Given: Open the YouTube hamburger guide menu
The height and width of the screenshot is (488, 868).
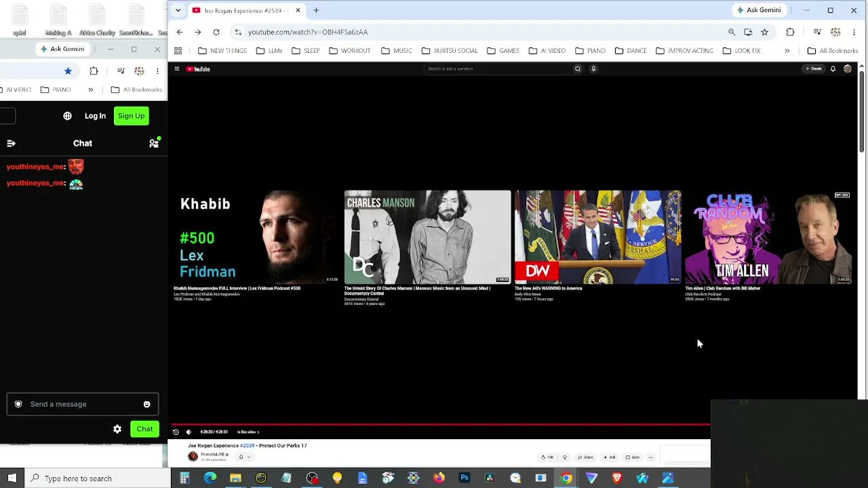Looking at the screenshot, I should [176, 68].
